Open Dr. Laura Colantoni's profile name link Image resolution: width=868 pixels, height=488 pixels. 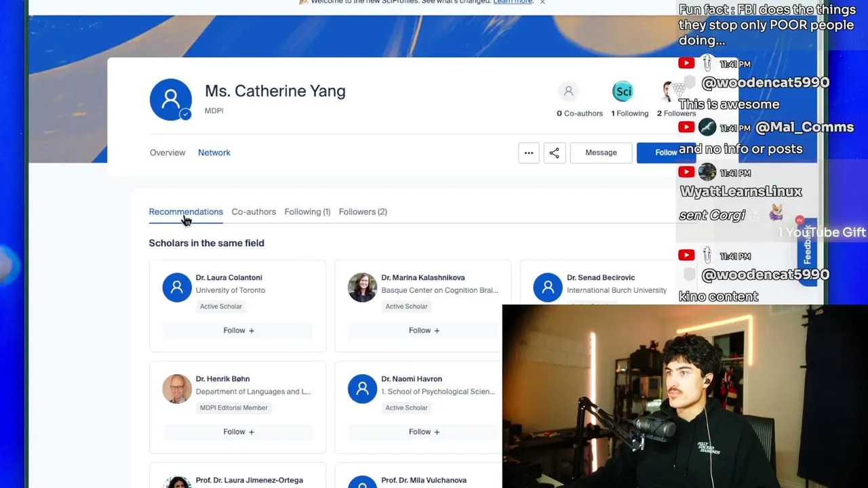[229, 277]
